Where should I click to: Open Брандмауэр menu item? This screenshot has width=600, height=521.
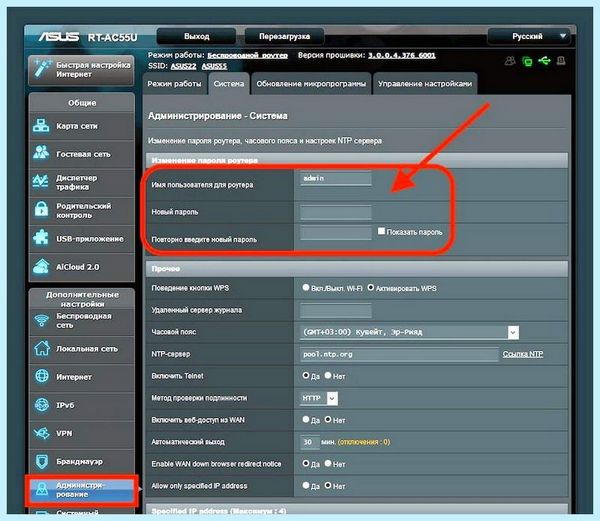click(x=82, y=462)
